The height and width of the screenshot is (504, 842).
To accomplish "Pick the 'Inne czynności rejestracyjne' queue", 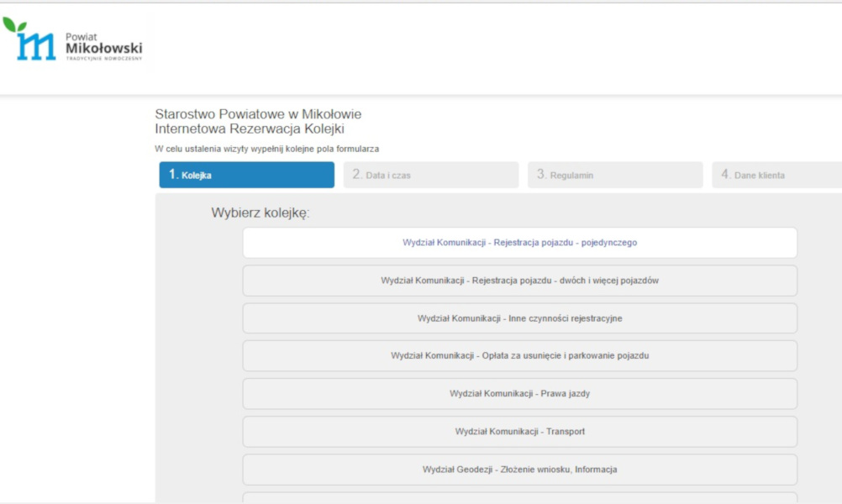I will [519, 318].
